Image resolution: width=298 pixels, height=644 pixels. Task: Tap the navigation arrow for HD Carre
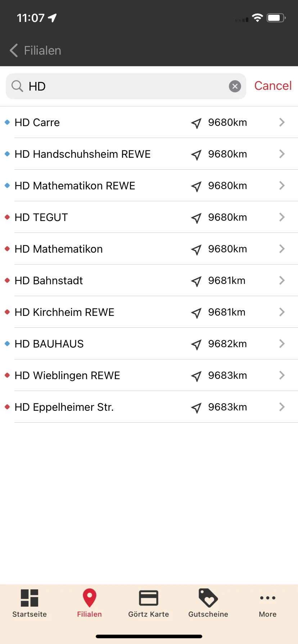tap(196, 123)
